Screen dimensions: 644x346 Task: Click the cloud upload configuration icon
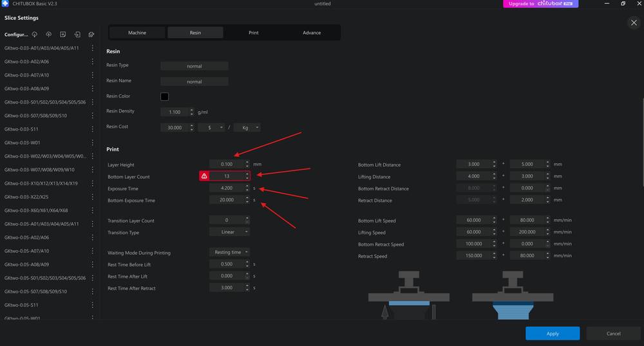click(x=48, y=35)
